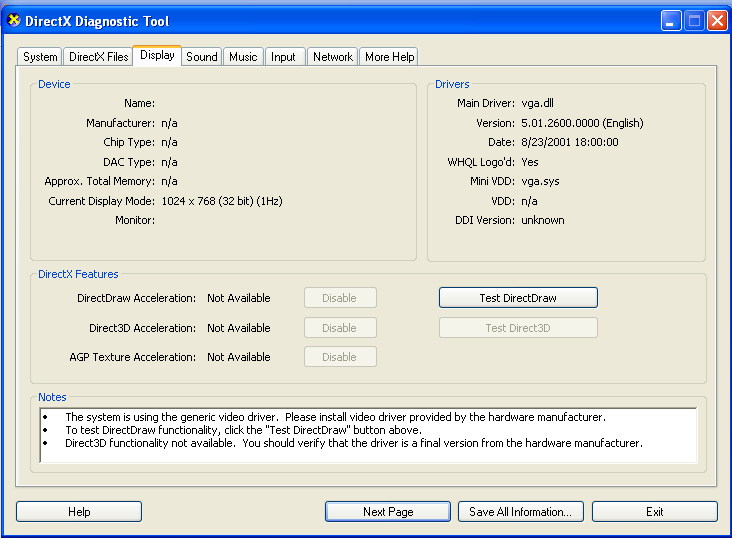Open the More Help tab
Screen dimensions: 732x539
click(389, 57)
